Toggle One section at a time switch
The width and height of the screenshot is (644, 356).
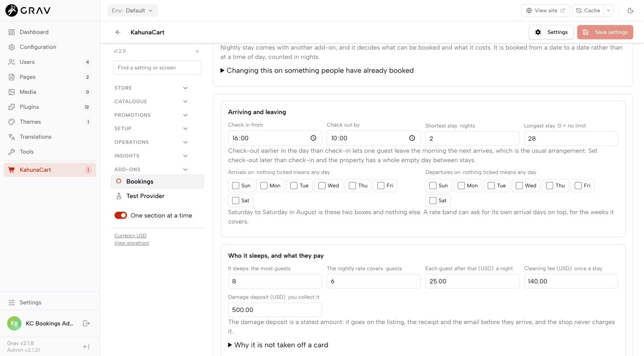coord(121,215)
